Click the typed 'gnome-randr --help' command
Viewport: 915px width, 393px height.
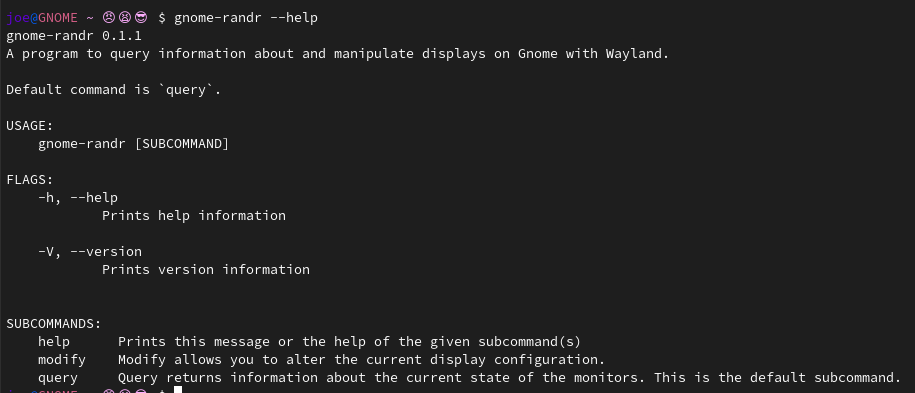(246, 18)
